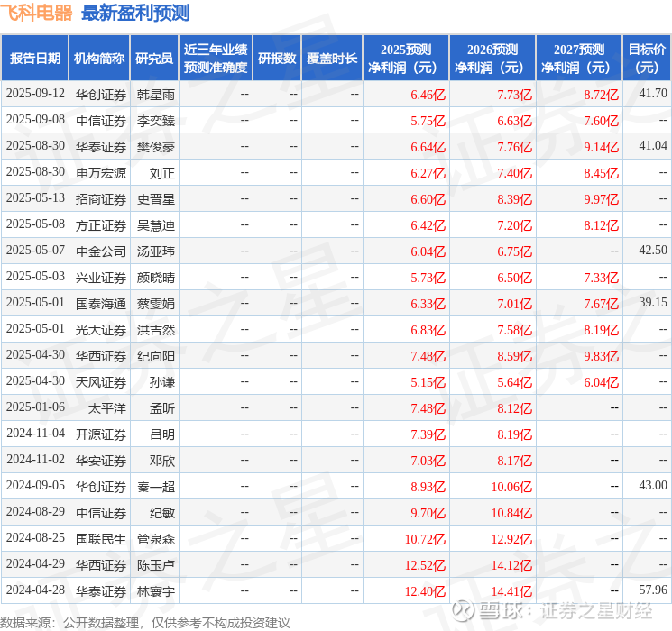Click institution 太平洋
672x631 pixels.
[107, 408]
